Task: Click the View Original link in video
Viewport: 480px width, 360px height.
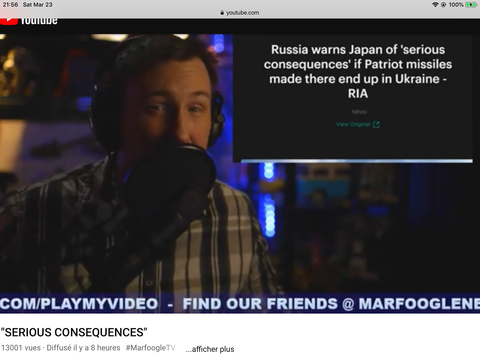Action: point(353,124)
